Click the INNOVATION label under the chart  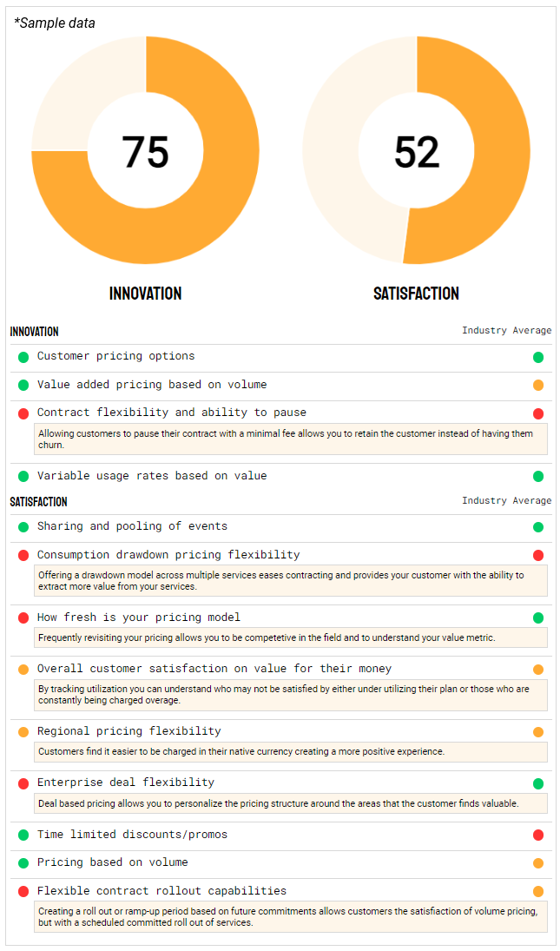coord(145,294)
